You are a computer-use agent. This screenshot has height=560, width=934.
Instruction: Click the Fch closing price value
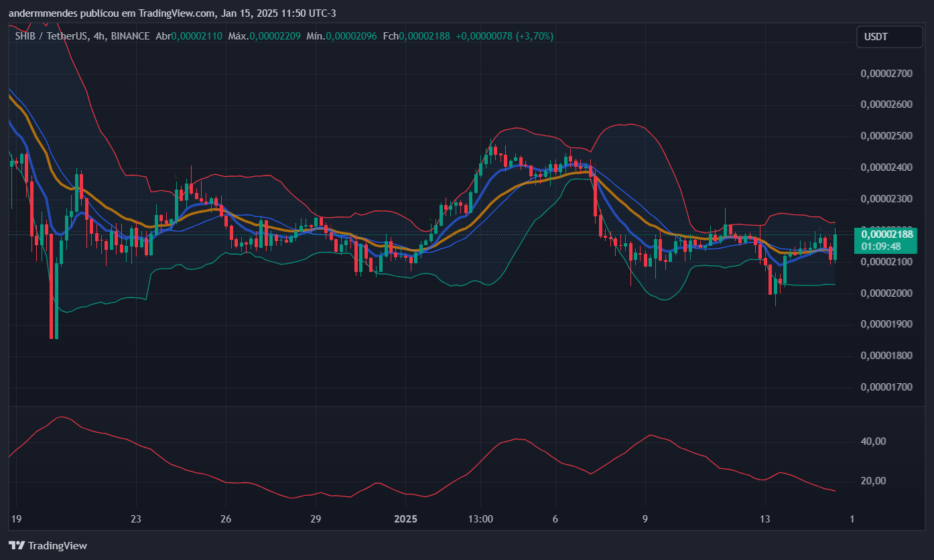click(424, 36)
